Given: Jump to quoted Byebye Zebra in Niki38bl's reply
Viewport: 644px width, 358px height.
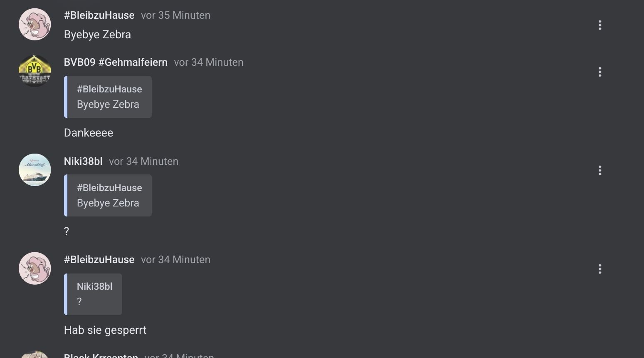Looking at the screenshot, I should click(x=108, y=196).
